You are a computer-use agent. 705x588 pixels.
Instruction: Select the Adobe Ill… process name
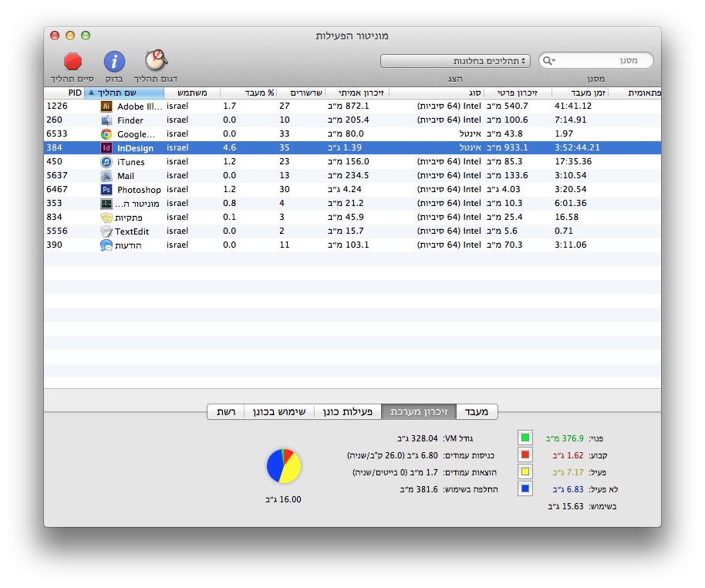coord(140,106)
